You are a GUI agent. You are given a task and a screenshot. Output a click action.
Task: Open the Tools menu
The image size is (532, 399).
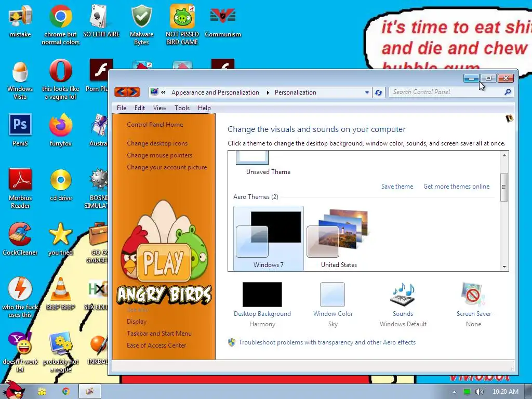coord(182,108)
